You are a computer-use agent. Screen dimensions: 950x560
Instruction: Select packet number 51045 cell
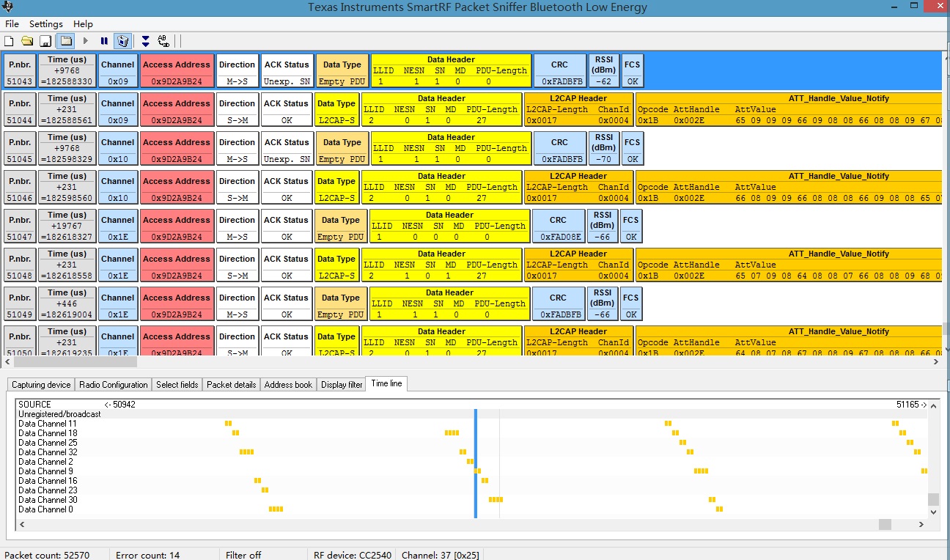(20, 149)
